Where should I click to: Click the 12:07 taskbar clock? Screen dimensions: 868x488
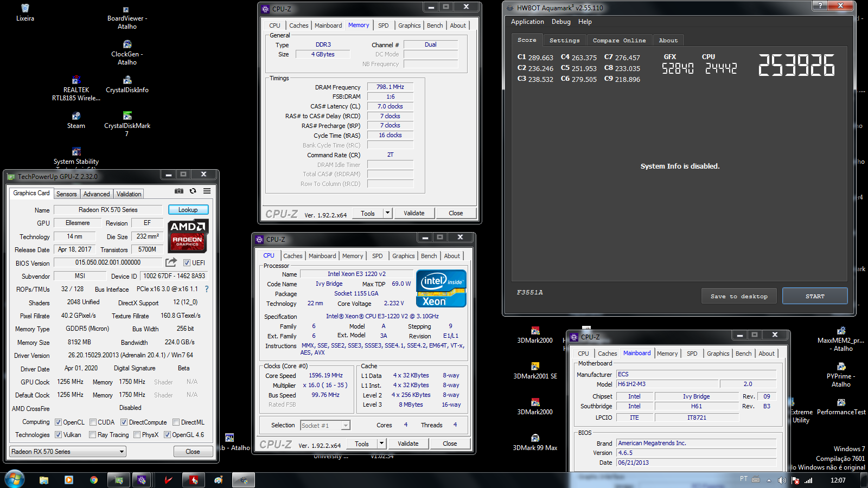tap(838, 480)
